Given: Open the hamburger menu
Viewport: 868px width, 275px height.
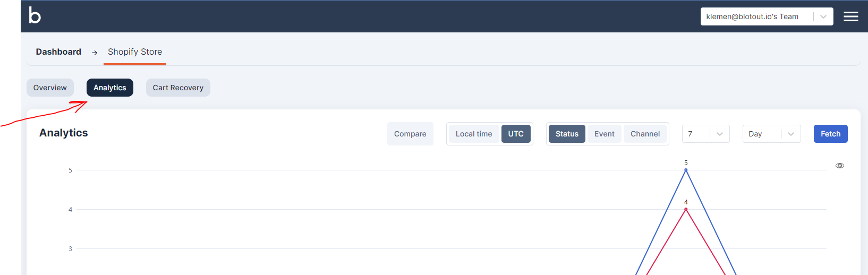Looking at the screenshot, I should pos(850,16).
